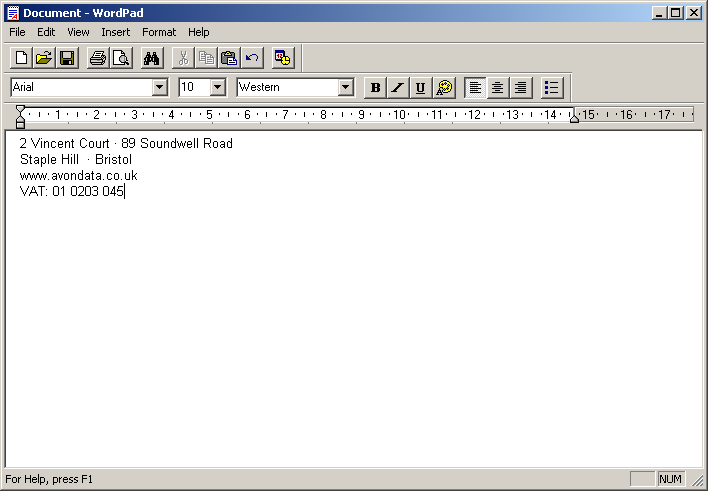Open a file with the Open icon

(44, 58)
